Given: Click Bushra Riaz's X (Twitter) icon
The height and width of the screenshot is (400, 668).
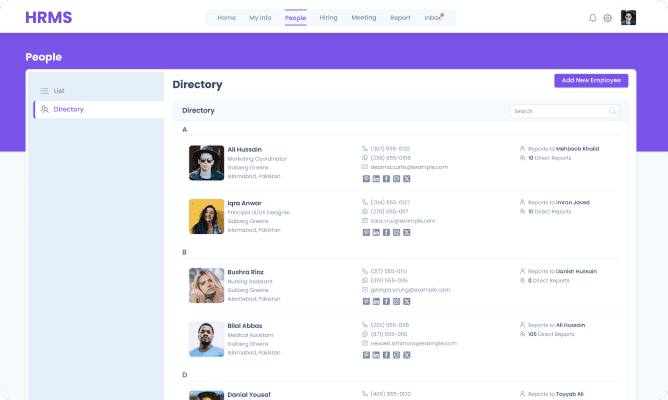Looking at the screenshot, I should click(x=406, y=301).
